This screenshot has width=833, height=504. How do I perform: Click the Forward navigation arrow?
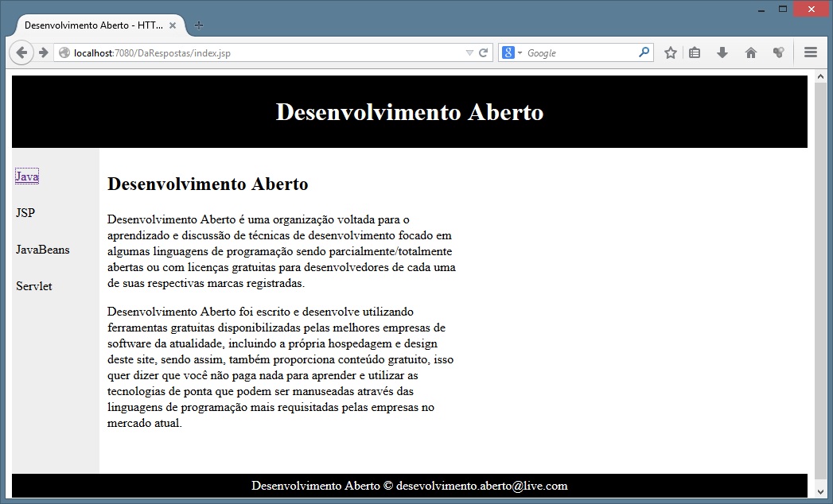tap(43, 52)
